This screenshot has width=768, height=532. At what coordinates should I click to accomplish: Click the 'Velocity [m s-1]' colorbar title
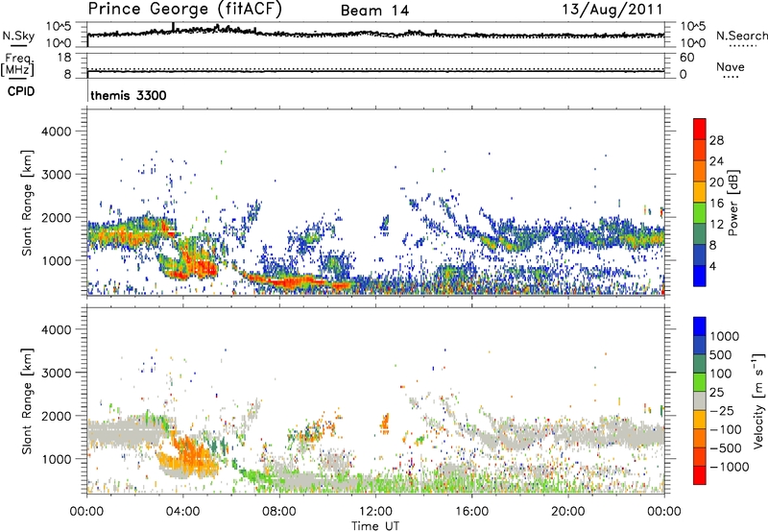(758, 401)
